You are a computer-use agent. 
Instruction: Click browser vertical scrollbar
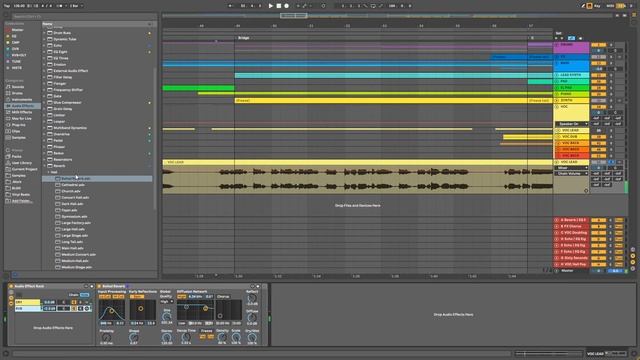point(155,139)
